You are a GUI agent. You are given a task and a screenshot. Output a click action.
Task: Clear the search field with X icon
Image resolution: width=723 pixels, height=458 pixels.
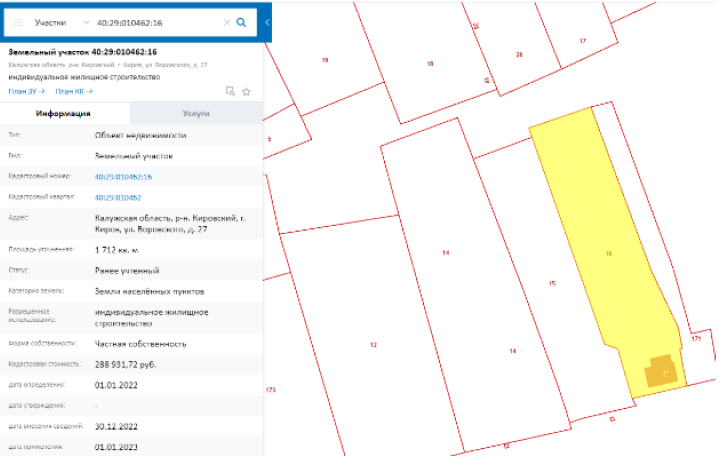coord(226,23)
